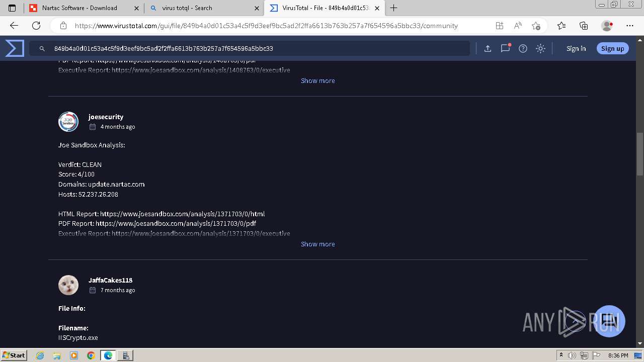Select the Edge taskbar button
Screen dimensions: 644x362
pos(108,355)
